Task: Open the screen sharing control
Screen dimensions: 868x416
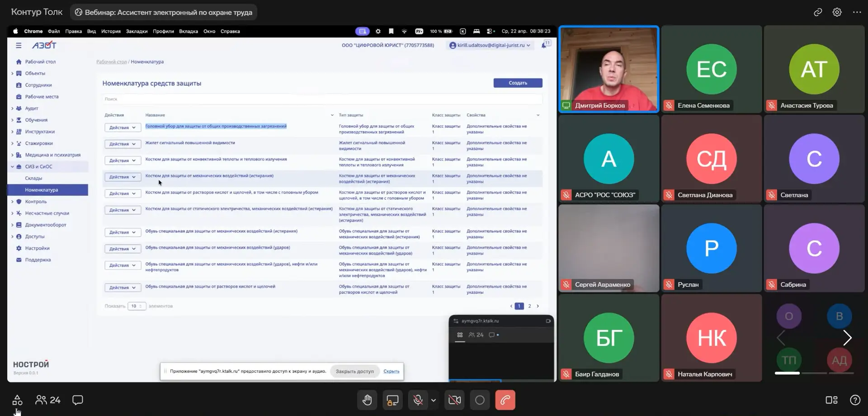Action: (392, 400)
